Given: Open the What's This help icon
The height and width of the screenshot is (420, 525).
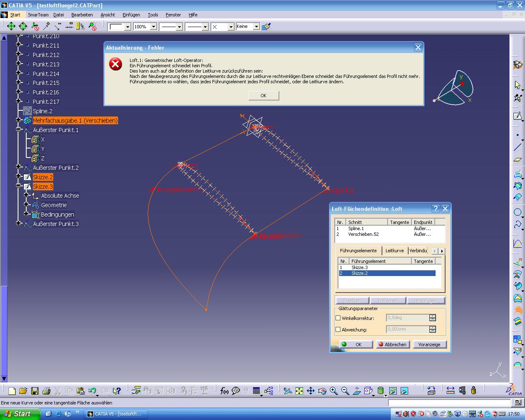Looking at the screenshot, I should 117,391.
